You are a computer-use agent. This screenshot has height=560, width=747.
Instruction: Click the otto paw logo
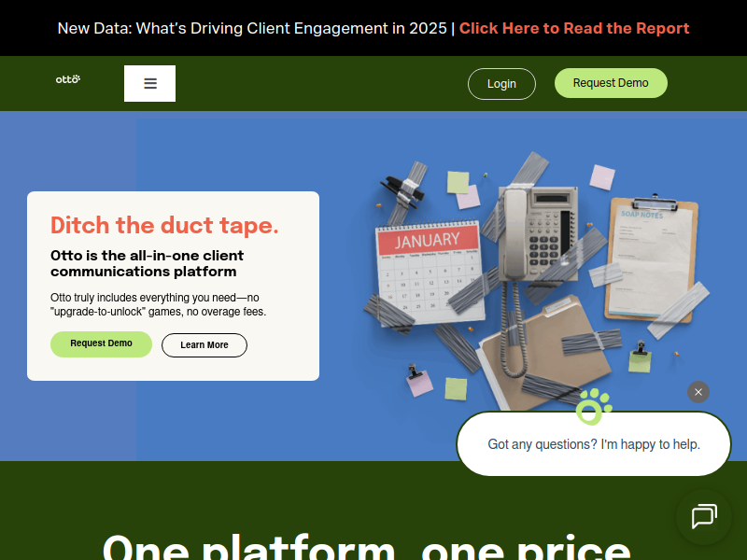coord(68,79)
